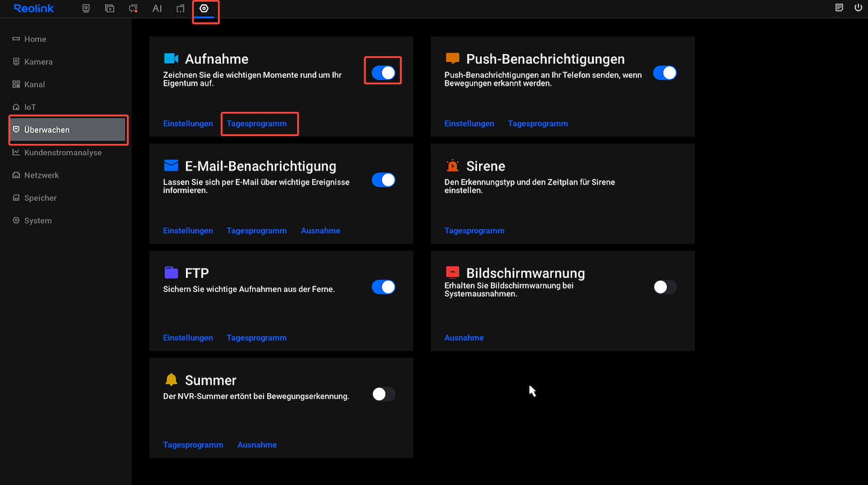Open the live view camera icon in top bar
Viewport: 868px width, 485px height.
pos(86,8)
